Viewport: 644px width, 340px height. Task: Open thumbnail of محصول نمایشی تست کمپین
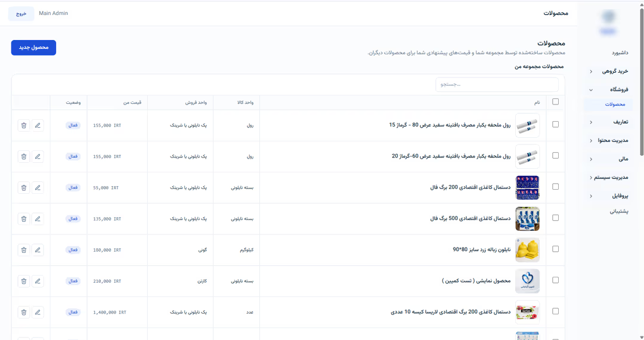527,281
